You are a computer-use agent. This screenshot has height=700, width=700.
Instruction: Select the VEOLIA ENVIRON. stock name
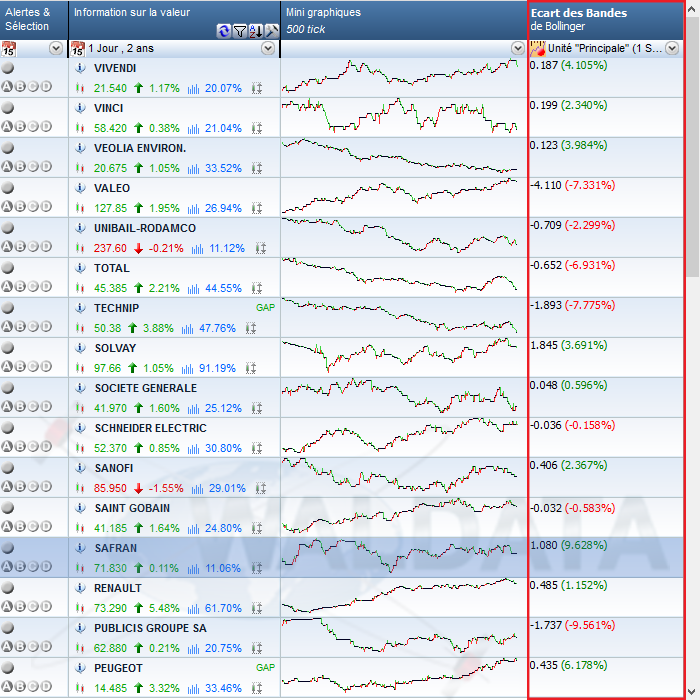(140, 148)
